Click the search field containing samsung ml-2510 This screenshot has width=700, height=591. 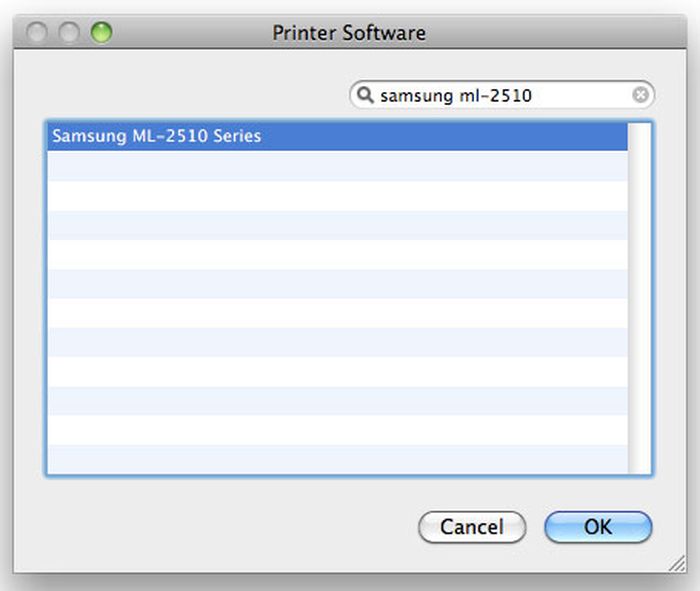coord(502,95)
